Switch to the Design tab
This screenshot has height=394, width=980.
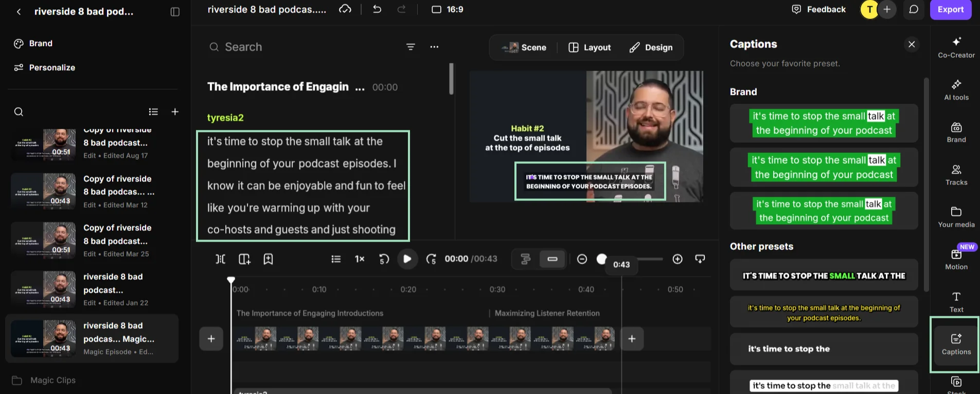(651, 47)
